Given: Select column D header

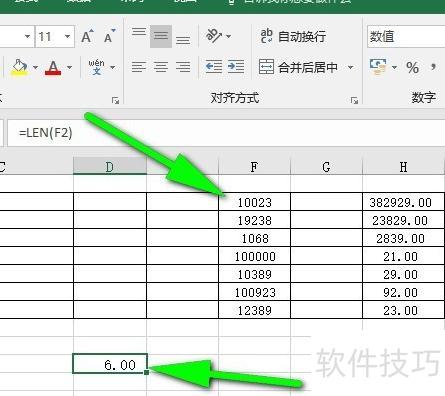Looking at the screenshot, I should pyautogui.click(x=110, y=166).
